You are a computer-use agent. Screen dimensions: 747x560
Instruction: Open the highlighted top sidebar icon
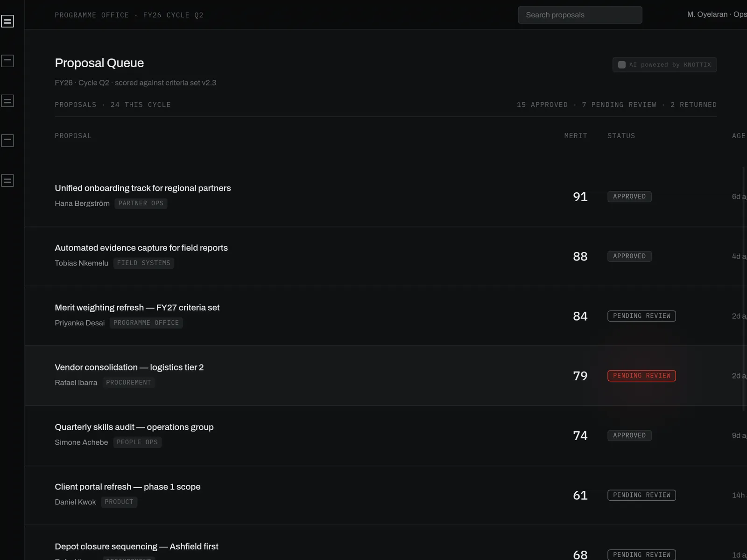7,21
